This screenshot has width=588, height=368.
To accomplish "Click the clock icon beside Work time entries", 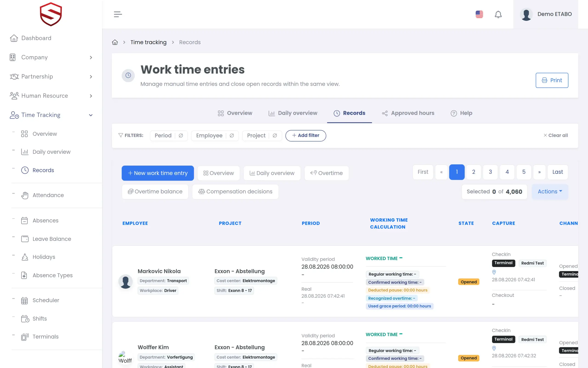I will coord(128,75).
